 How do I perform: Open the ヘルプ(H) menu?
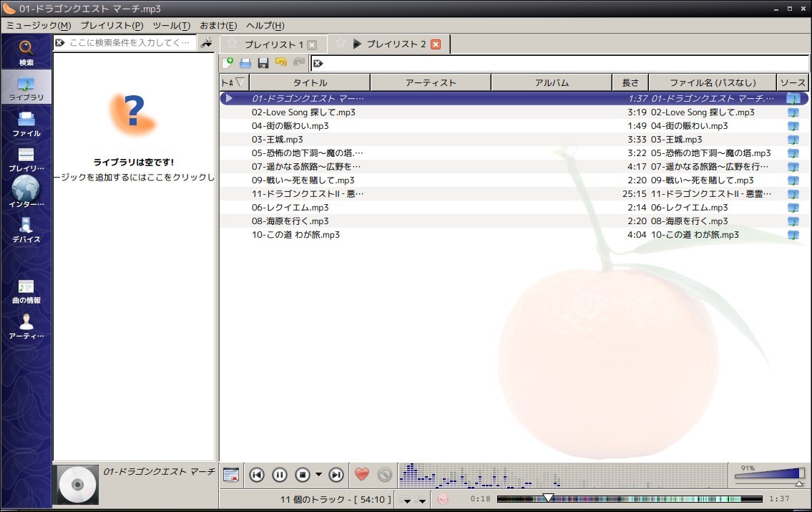click(265, 25)
